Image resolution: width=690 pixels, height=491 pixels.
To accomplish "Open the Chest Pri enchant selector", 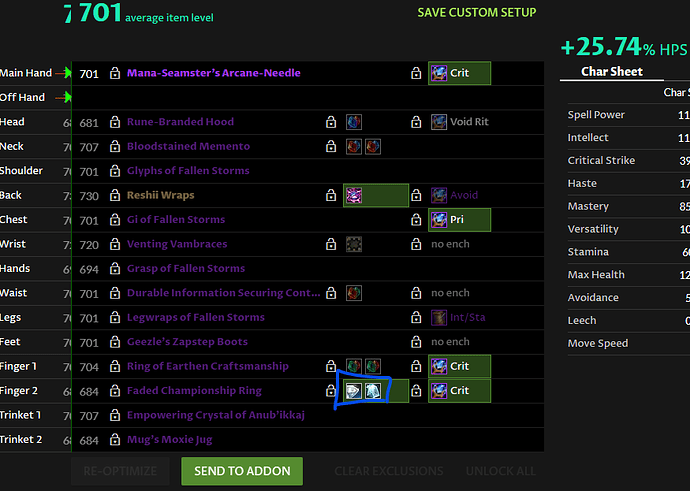I will pyautogui.click(x=459, y=220).
